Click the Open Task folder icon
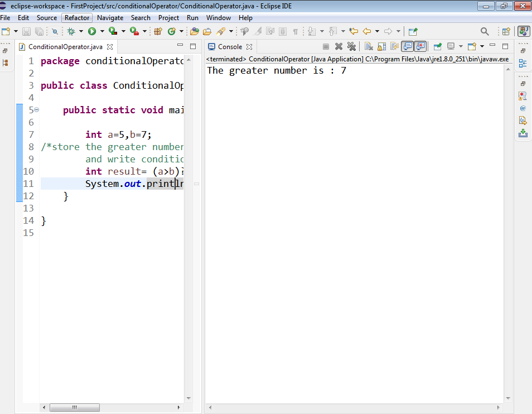 click(207, 32)
